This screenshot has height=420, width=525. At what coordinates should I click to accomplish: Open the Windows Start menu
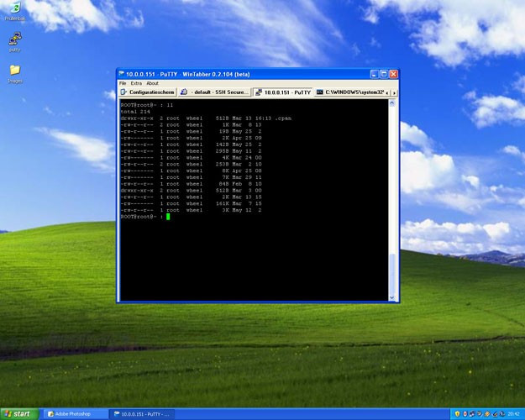[x=19, y=414]
